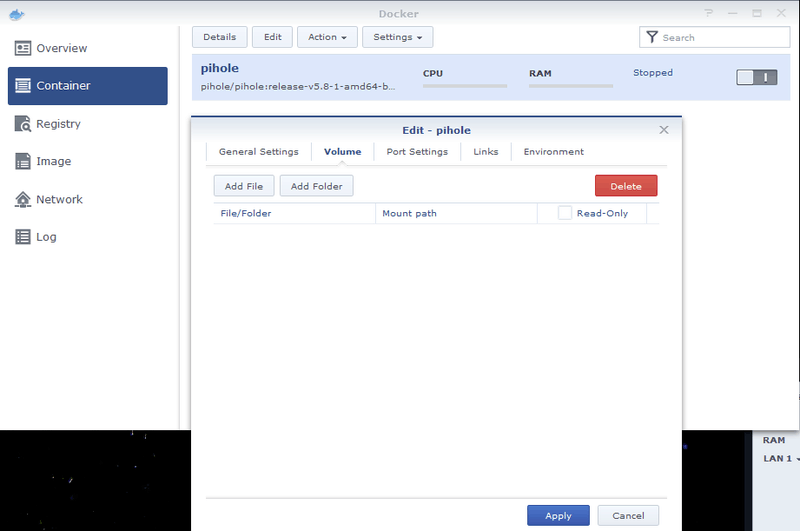Click the Stopped status text

(x=653, y=73)
